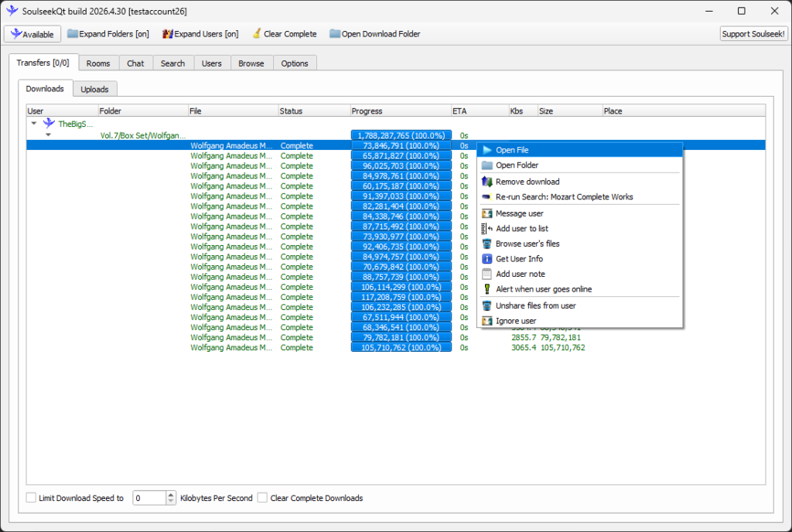Sort by the Status column header
The image size is (792, 532).
(314, 111)
